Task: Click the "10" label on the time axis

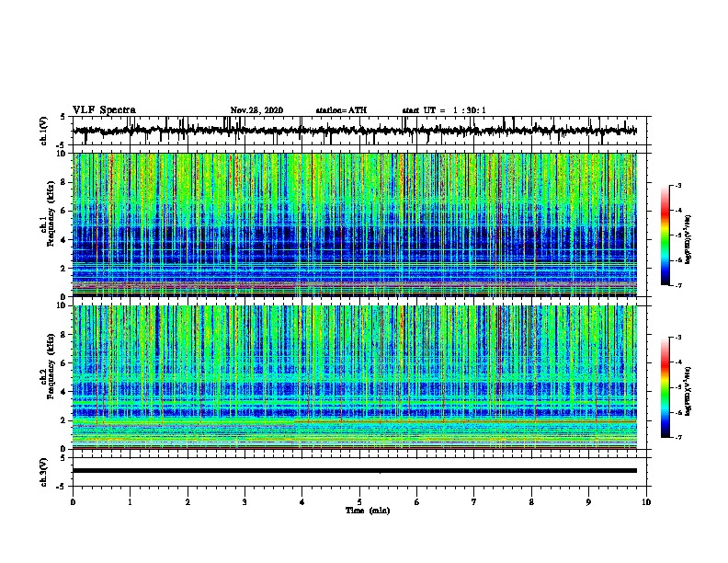Action: pyautogui.click(x=646, y=502)
